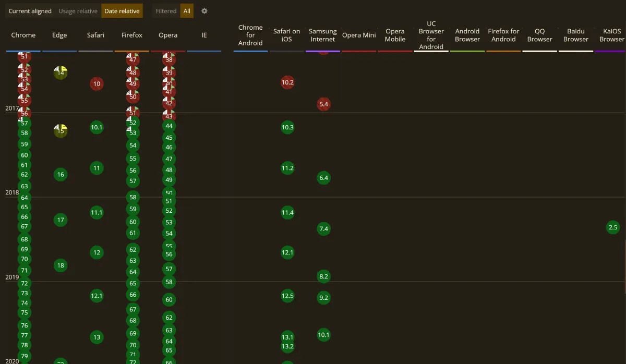Select Safari 10 unsupported version circle

click(97, 83)
